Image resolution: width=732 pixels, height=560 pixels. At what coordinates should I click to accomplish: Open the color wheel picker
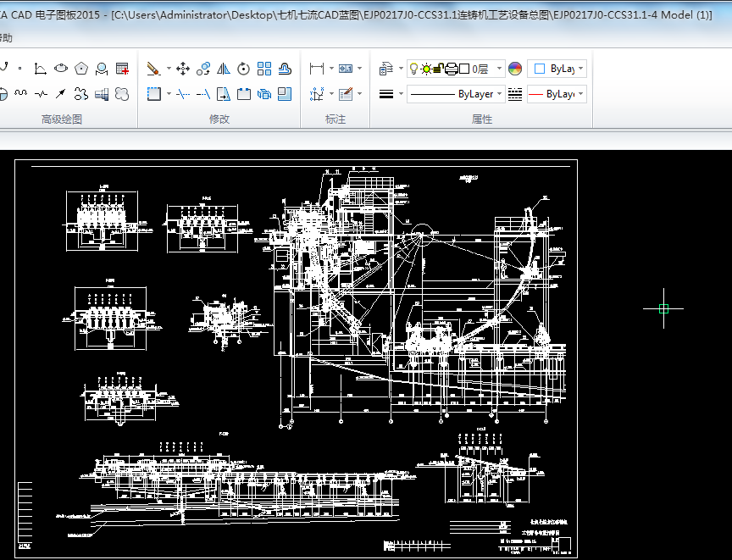pos(515,69)
